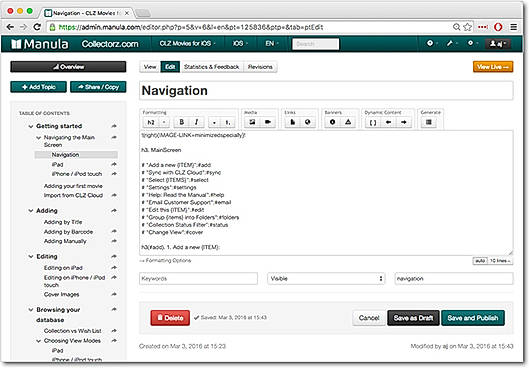Collapse the Getting started section
529x368 pixels.
[31, 126]
